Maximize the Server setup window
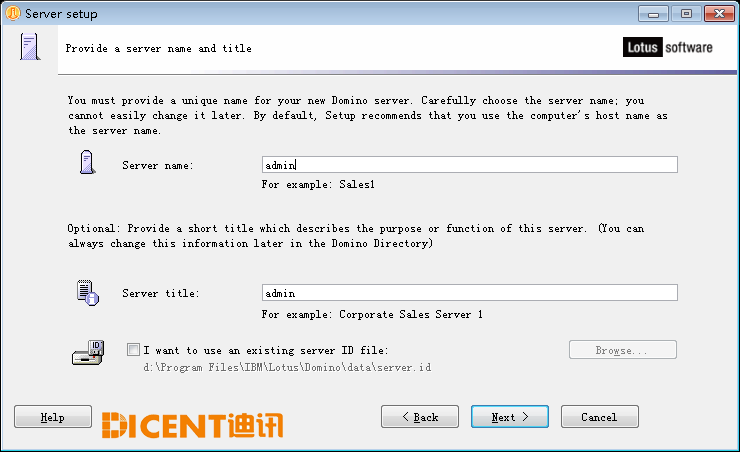 click(686, 14)
